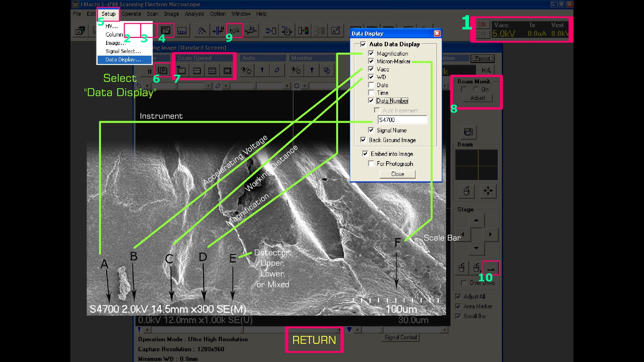Image resolution: width=644 pixels, height=362 pixels.
Task: Toggle the Scroll Bar checkbox
Action: tap(458, 316)
